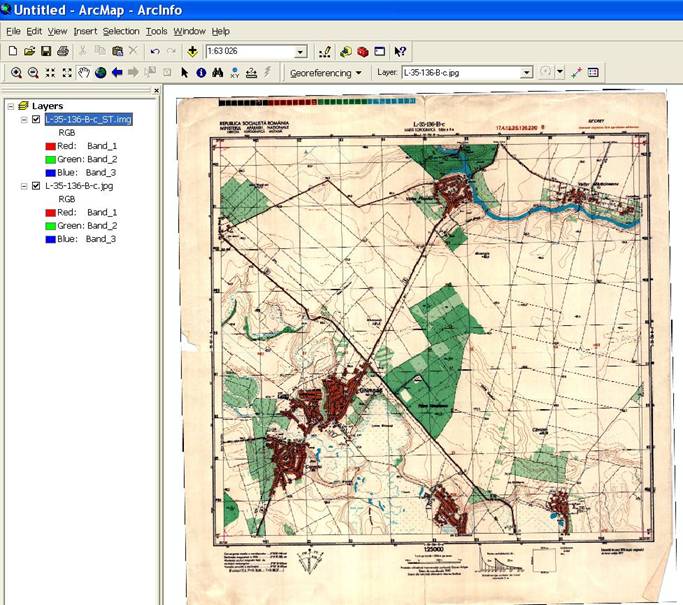Open the georeferencing Layer dropdown list

526,73
